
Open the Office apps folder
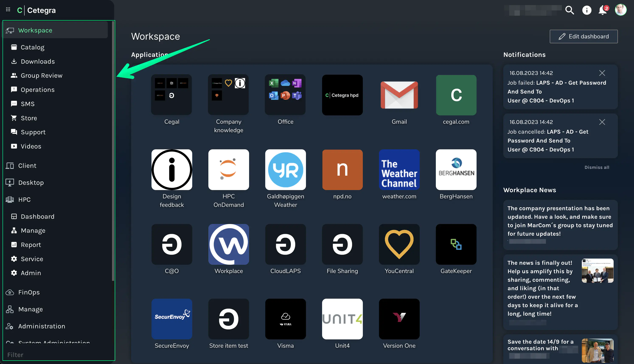[285, 95]
